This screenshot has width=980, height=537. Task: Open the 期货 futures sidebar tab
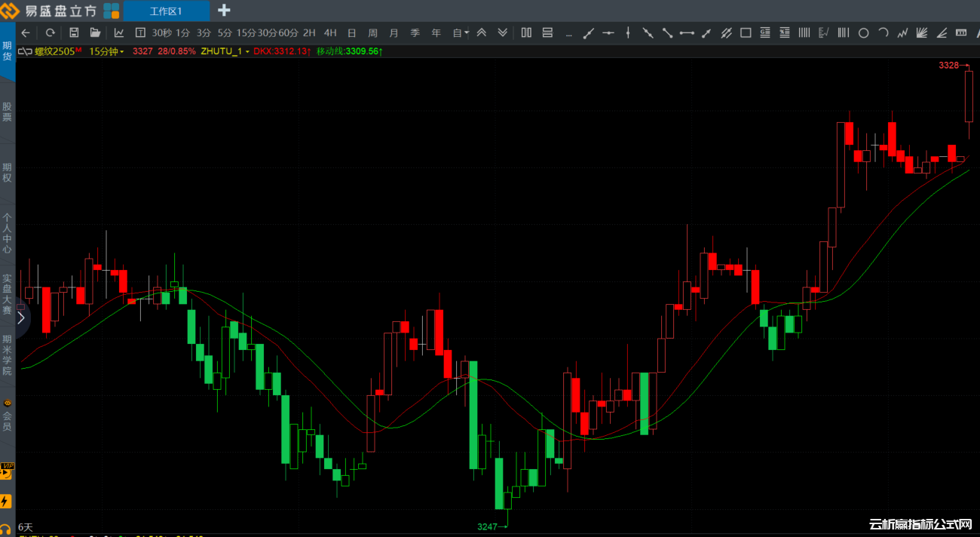coord(8,51)
